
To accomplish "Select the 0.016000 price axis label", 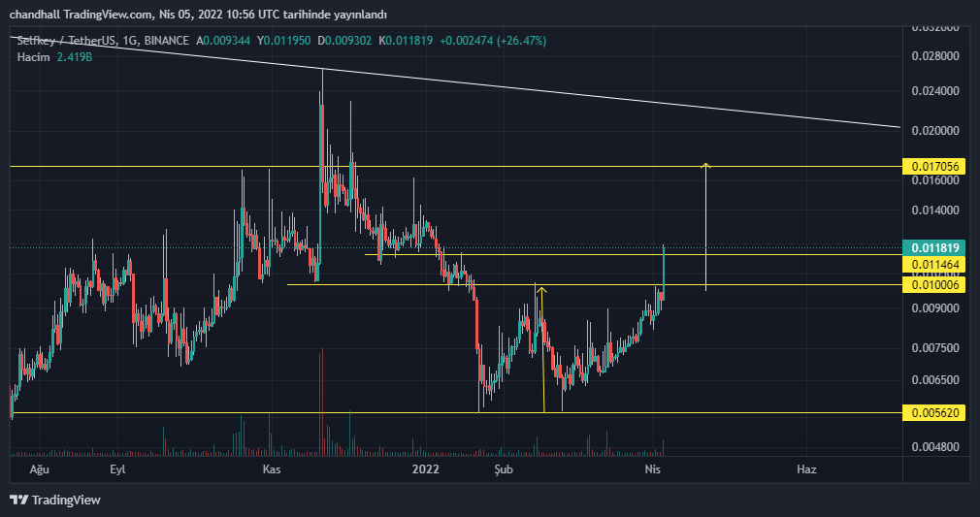I will coord(935,180).
